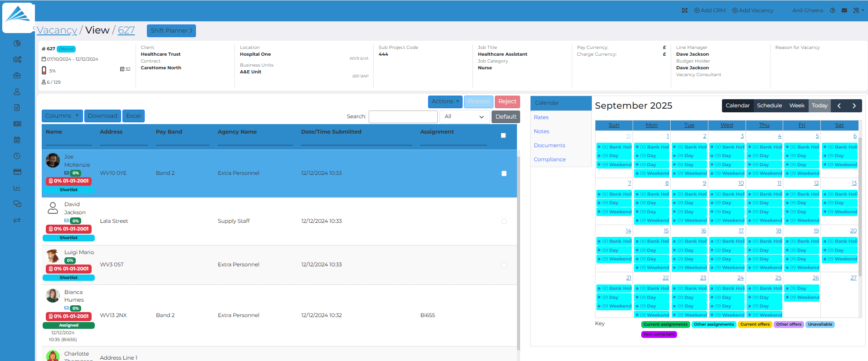Jump to Today in calendar
The width and height of the screenshot is (868, 361).
[x=819, y=106]
